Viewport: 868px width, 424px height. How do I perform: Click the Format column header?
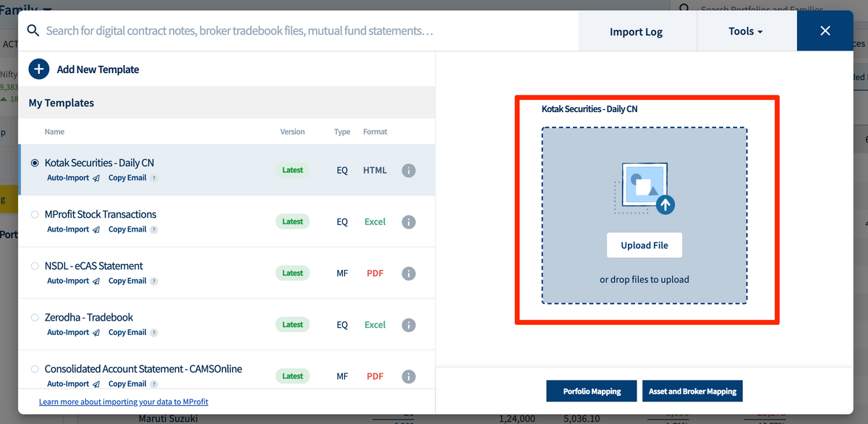tap(375, 132)
